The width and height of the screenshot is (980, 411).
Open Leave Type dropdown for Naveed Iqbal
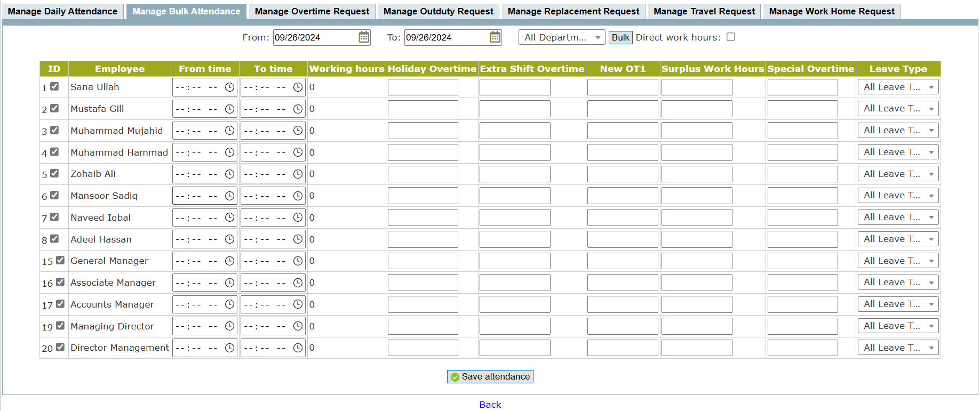[898, 217]
